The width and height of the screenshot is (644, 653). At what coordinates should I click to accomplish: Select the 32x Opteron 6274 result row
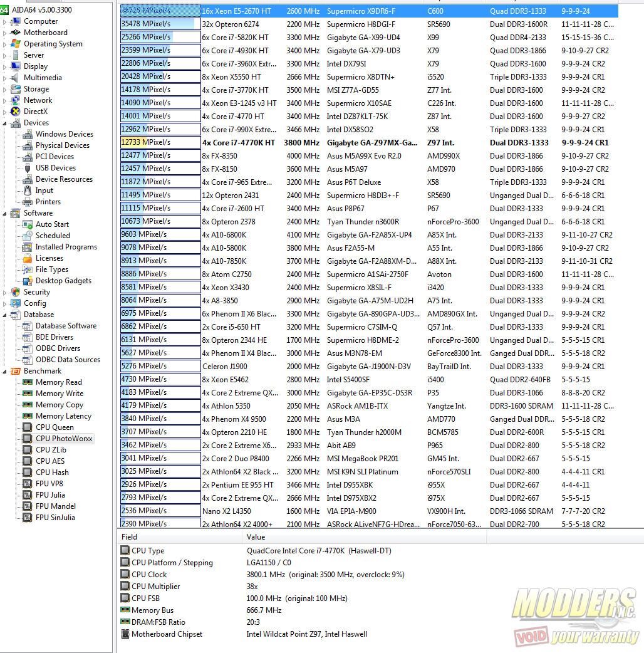pos(369,24)
